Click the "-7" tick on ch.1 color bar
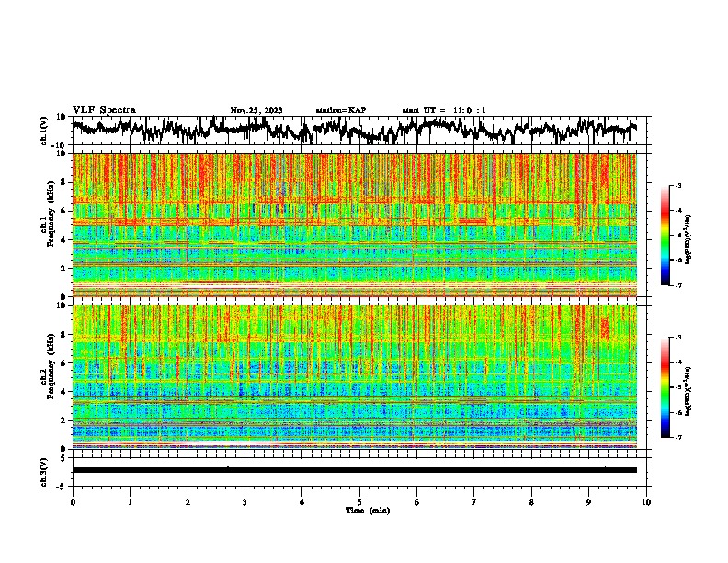 (678, 285)
